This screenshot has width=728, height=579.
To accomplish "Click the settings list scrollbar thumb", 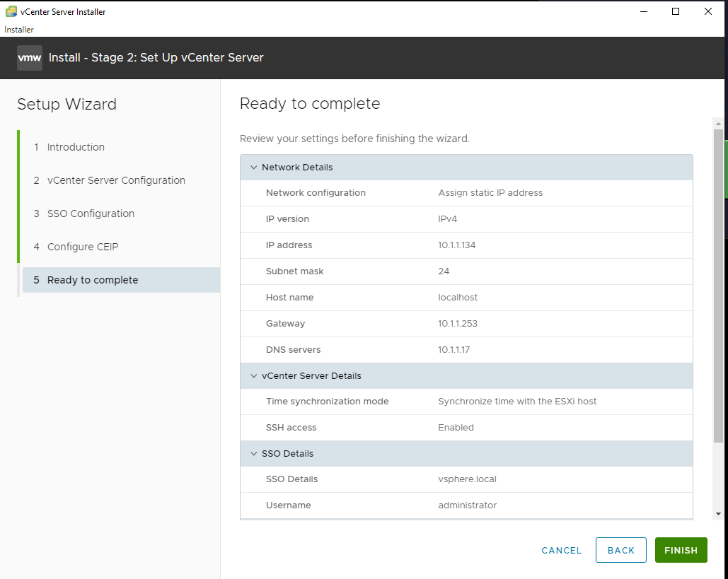I will (x=718, y=286).
